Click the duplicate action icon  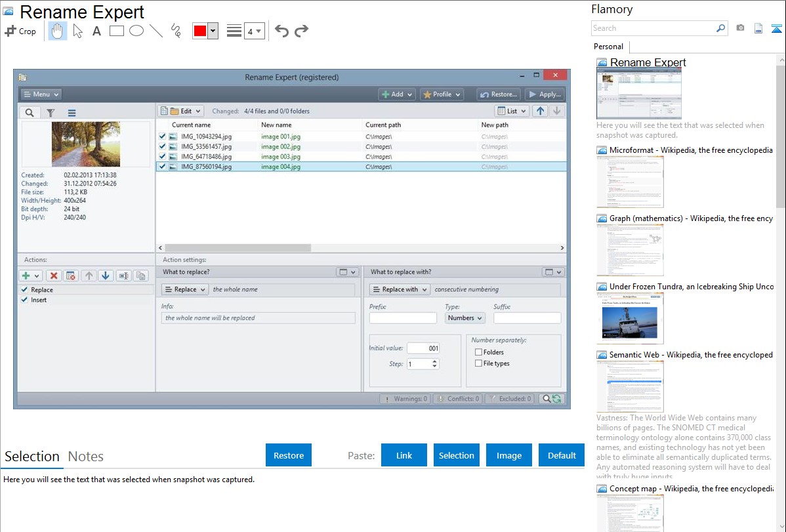click(x=141, y=276)
